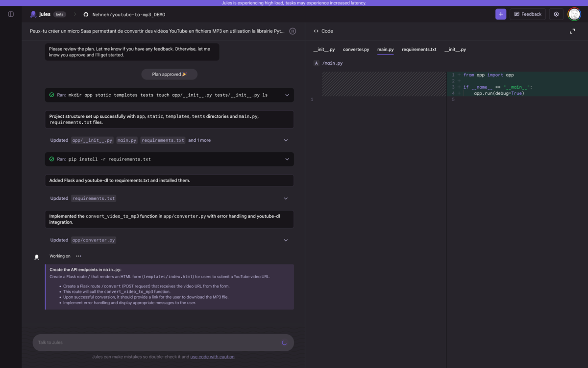Expand the Updated app/converter.py row
Viewport: 588px width, 368px height.
[x=286, y=240]
